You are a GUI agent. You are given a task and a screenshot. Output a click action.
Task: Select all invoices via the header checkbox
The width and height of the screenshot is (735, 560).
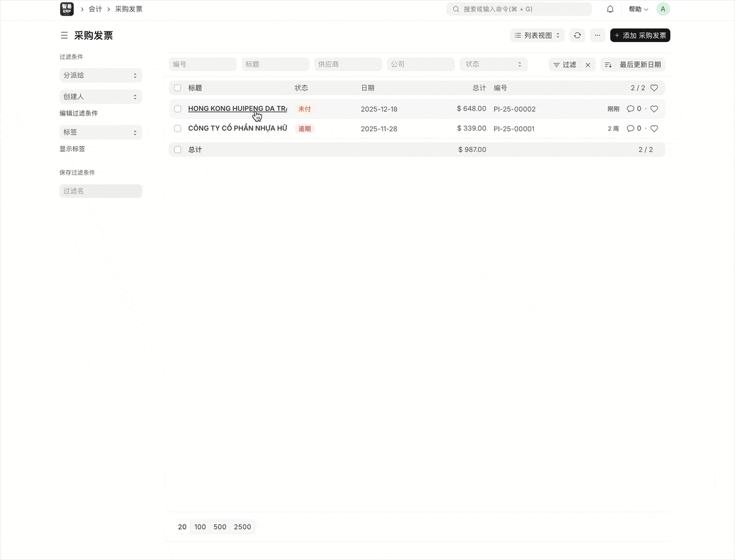click(177, 87)
